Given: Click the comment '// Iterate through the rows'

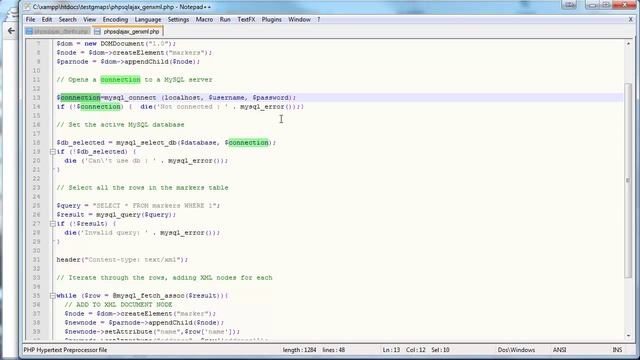Looking at the screenshot, I should [164, 278].
